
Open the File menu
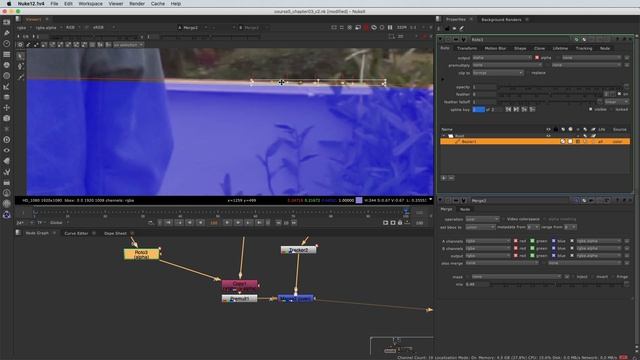coord(54,4)
